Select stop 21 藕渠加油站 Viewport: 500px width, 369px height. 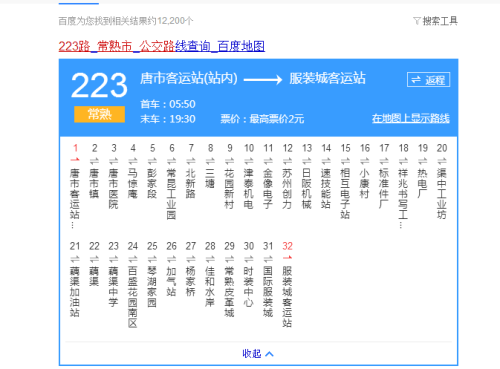(x=75, y=292)
